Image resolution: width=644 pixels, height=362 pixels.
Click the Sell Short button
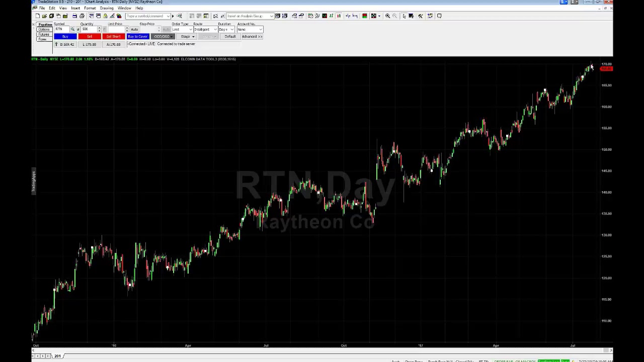pyautogui.click(x=114, y=37)
